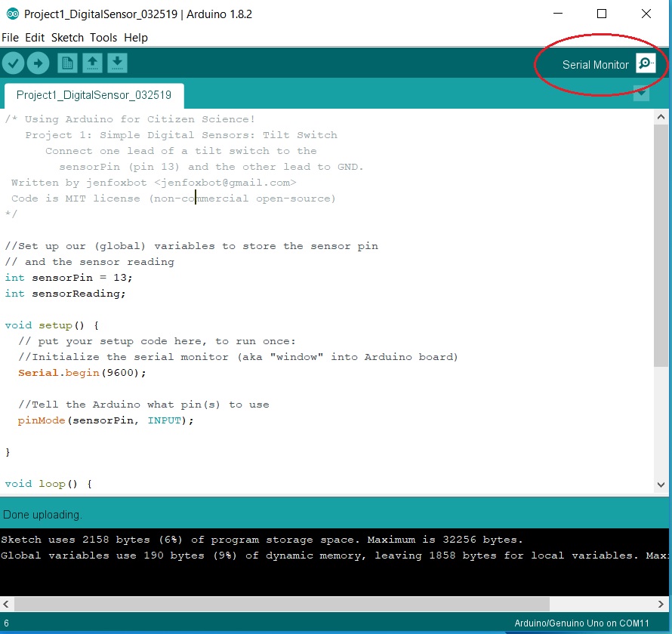Click the Arduino/Genuino Uno on COM11 status text
This screenshot has height=634, width=672.
tap(580, 623)
